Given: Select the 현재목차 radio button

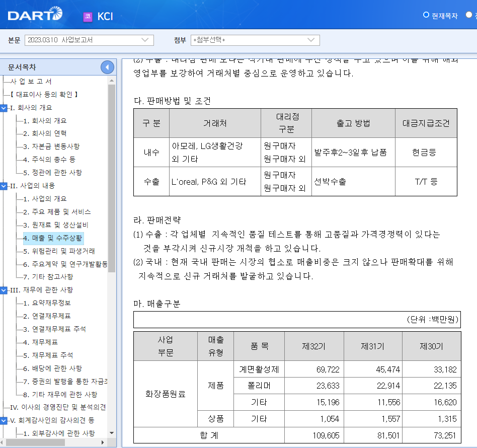Looking at the screenshot, I should pos(426,15).
